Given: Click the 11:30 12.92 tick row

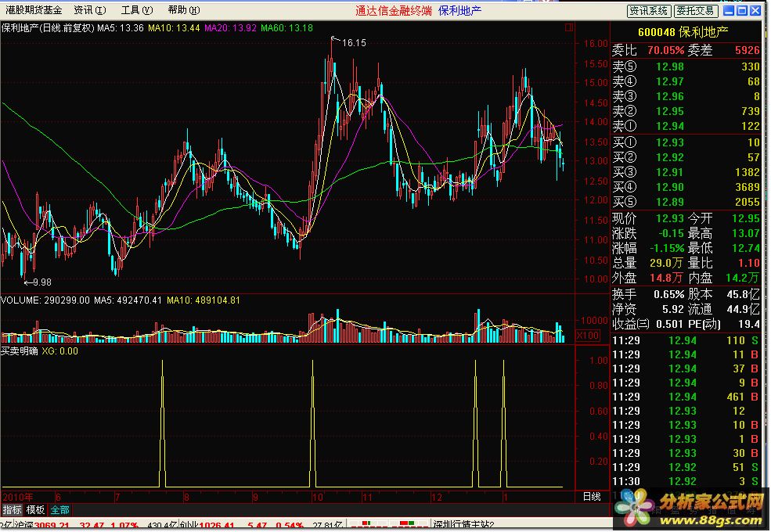Looking at the screenshot, I should (x=686, y=481).
